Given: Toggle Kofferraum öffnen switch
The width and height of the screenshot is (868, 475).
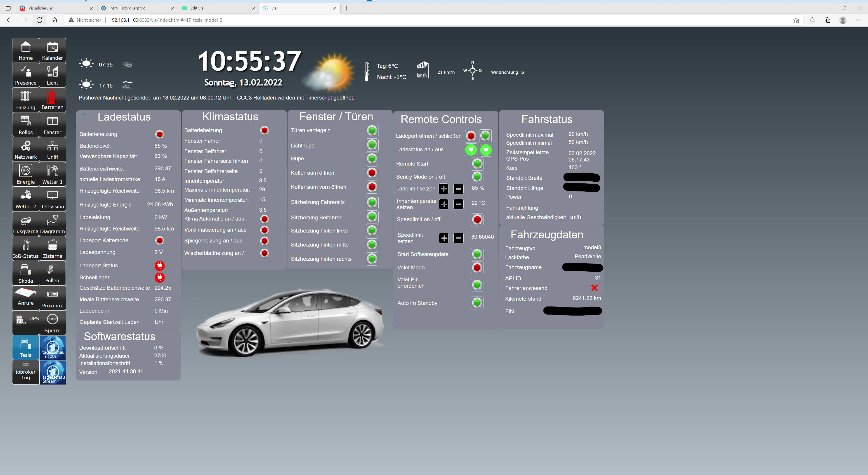Looking at the screenshot, I should coord(372,173).
